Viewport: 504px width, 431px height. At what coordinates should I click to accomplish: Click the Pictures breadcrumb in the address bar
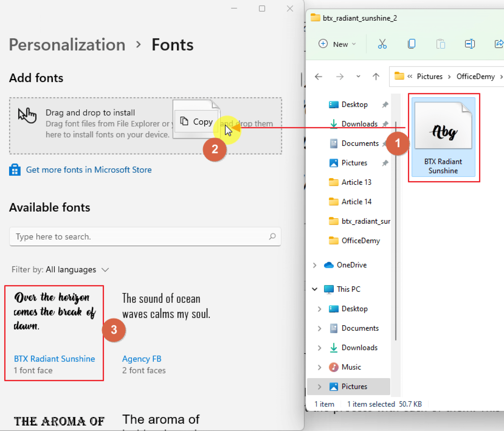[430, 77]
